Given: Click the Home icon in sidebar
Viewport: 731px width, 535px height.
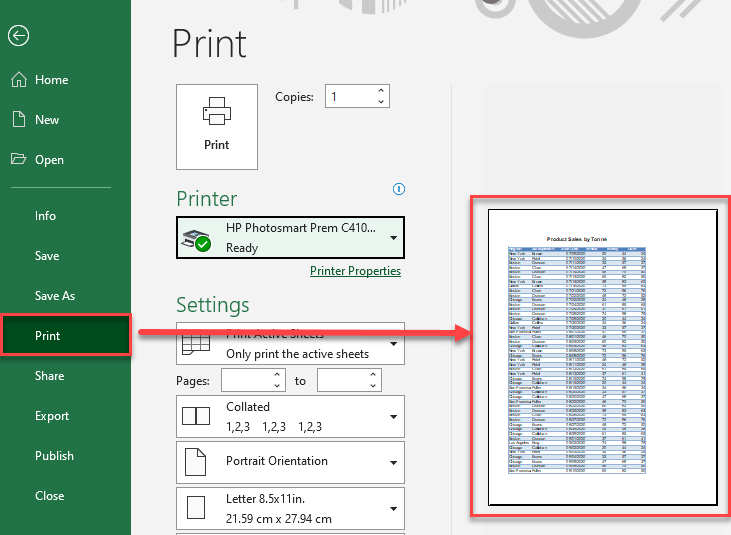Looking at the screenshot, I should pos(18,80).
